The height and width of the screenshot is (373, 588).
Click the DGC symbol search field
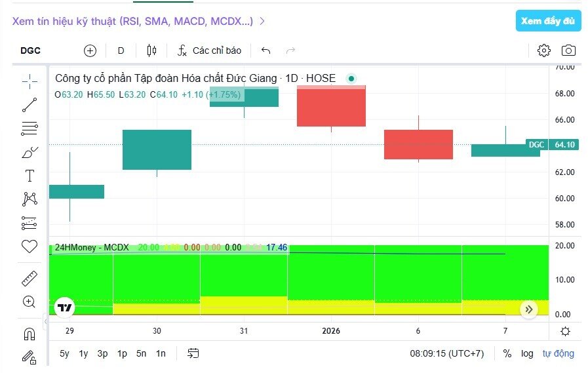31,50
